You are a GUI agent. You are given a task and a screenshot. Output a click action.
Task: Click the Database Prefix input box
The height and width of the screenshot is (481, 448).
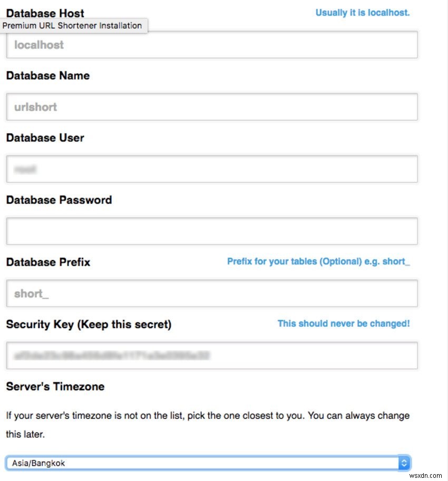[212, 293]
